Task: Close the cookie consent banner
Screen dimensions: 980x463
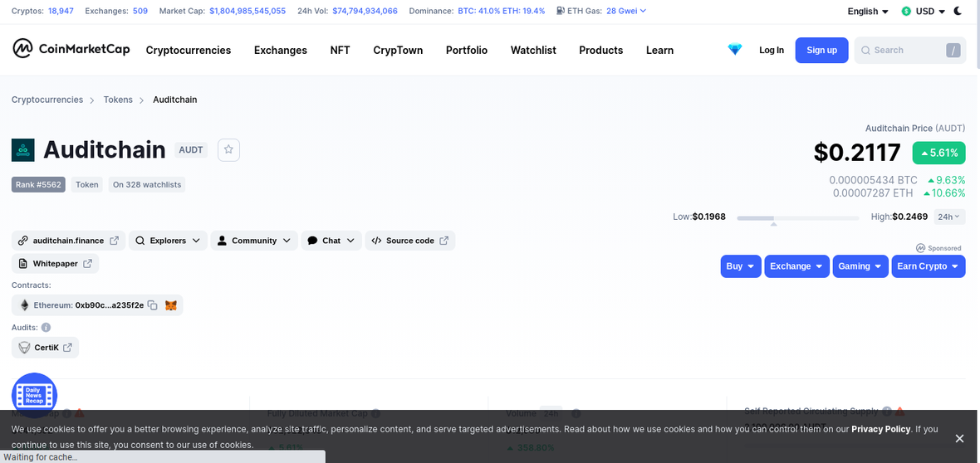Action: coord(959,439)
